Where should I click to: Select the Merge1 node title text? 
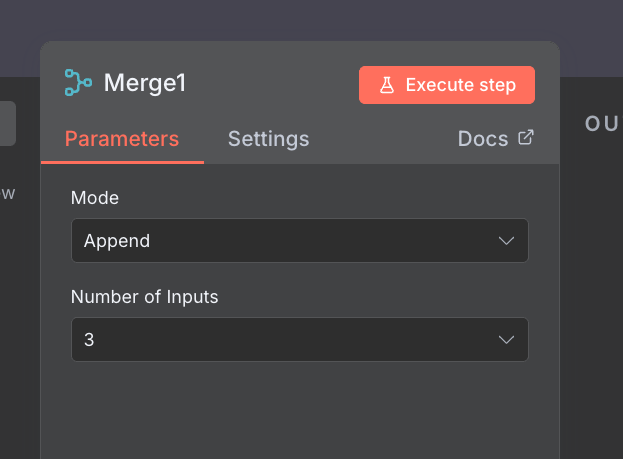point(145,83)
